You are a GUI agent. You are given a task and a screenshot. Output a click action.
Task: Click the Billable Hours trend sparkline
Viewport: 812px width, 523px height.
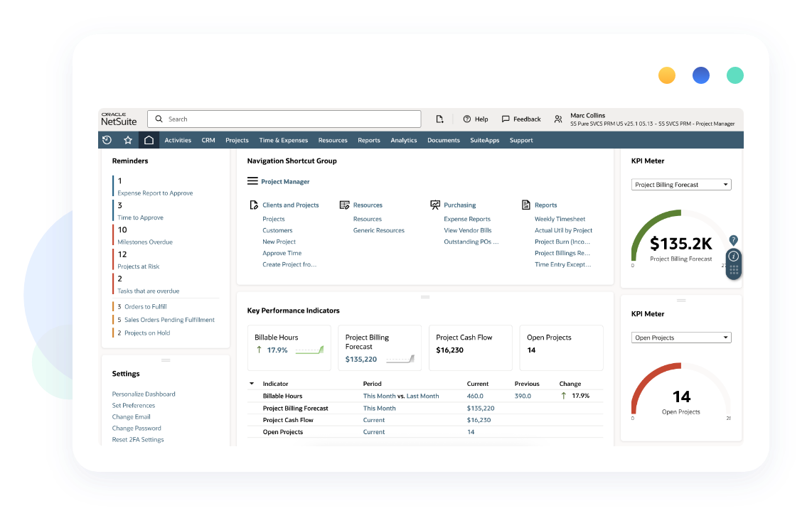click(x=309, y=350)
